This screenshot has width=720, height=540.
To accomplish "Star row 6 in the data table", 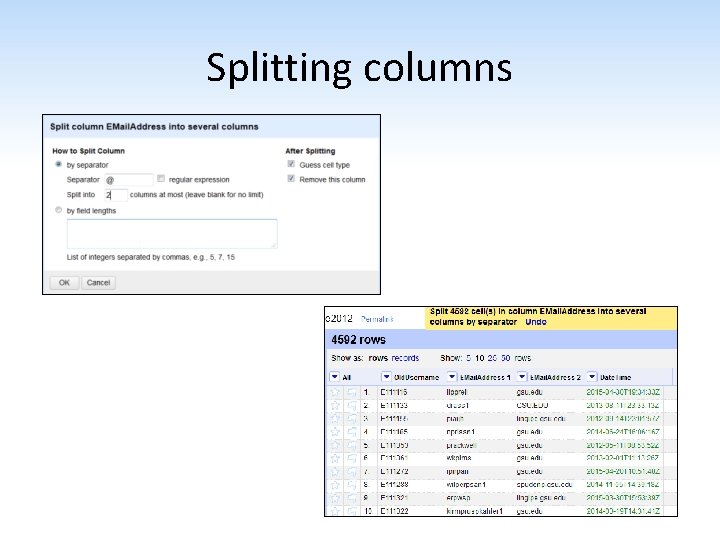I will (x=335, y=458).
